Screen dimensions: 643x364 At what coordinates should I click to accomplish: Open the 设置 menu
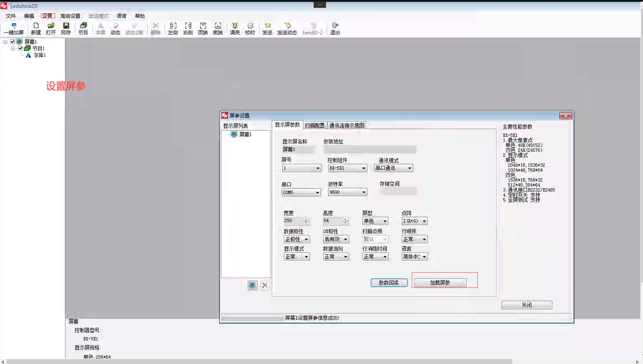click(x=47, y=16)
